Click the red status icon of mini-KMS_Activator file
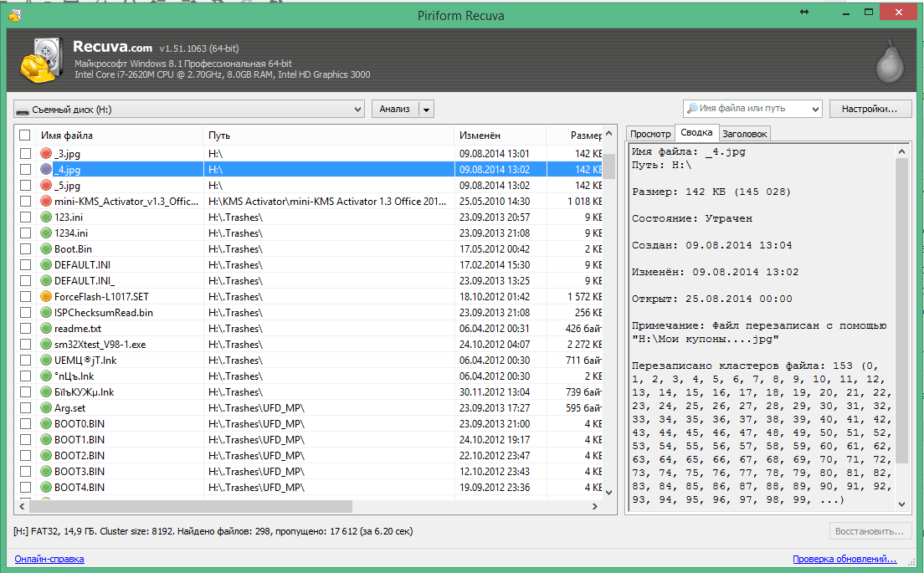 46,202
